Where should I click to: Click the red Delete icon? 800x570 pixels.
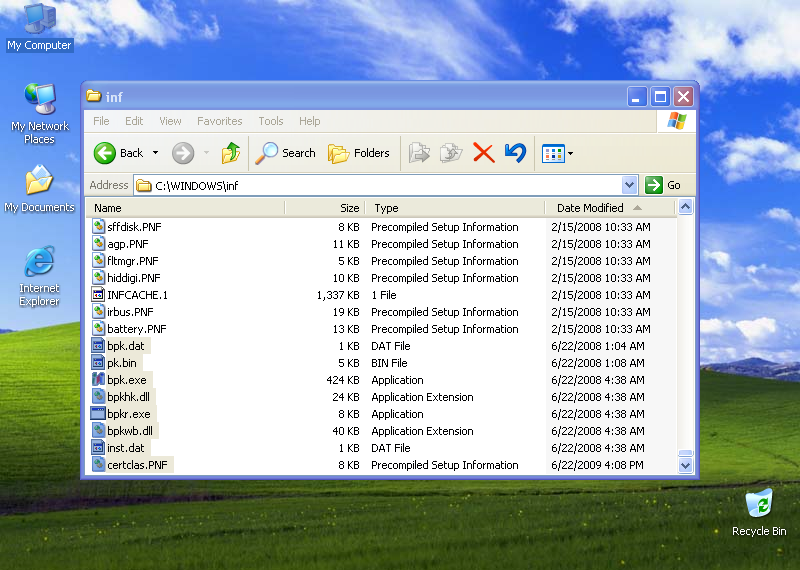point(484,153)
